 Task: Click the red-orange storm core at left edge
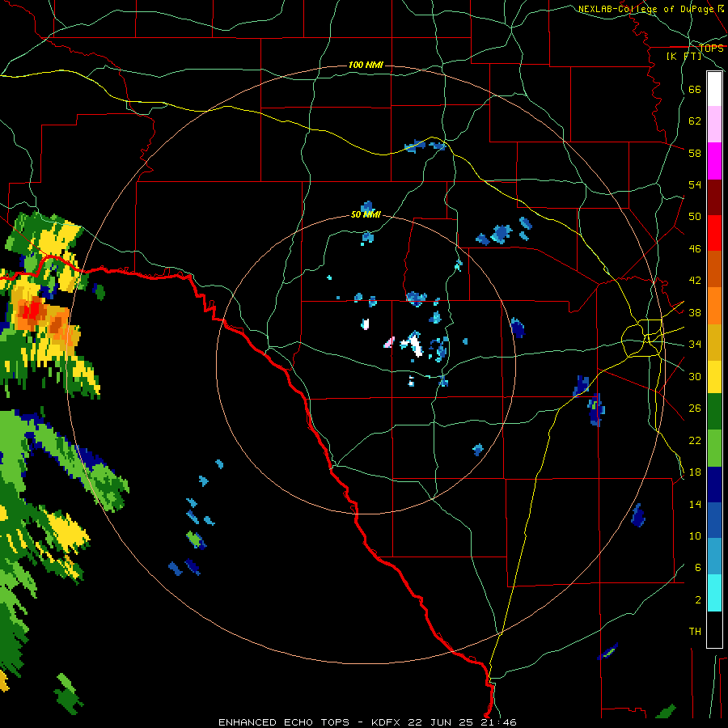pyautogui.click(x=32, y=310)
